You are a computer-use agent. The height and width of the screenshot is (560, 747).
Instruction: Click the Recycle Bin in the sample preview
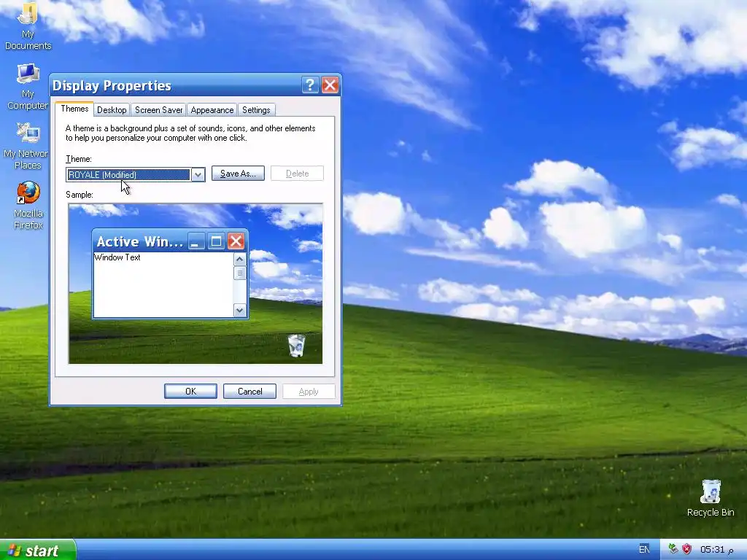[x=296, y=346]
